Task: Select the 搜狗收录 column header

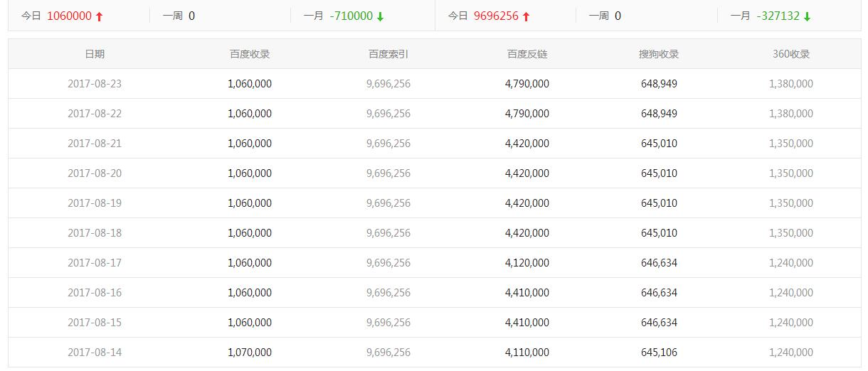Action: [659, 54]
